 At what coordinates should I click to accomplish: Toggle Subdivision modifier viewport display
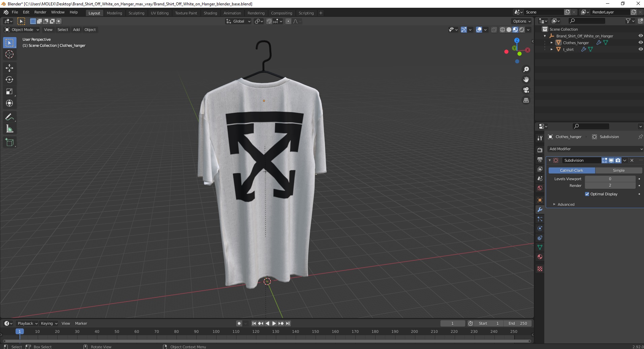pyautogui.click(x=611, y=160)
